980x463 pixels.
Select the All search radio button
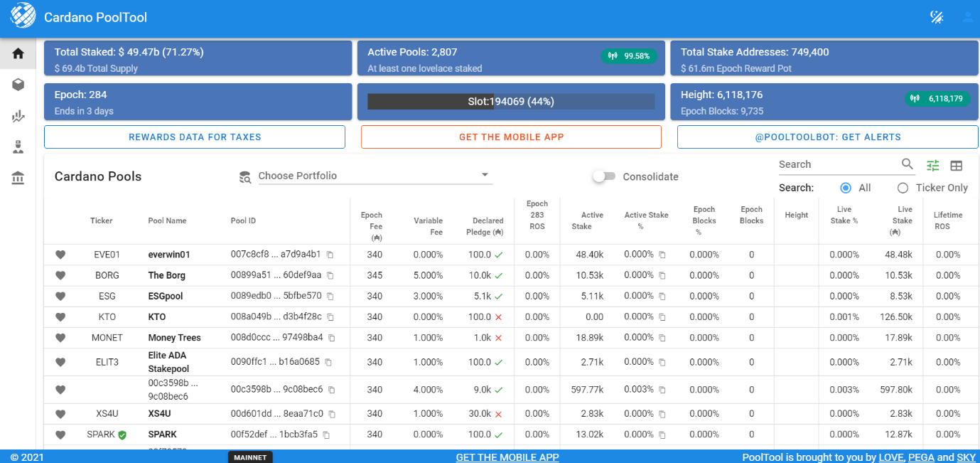coord(846,188)
